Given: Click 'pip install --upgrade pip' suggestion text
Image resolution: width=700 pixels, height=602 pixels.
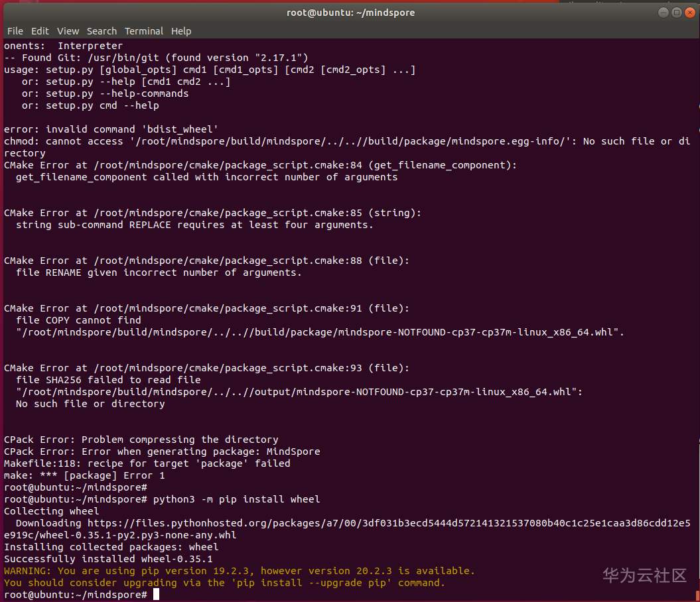Looking at the screenshot, I should pos(323,583).
